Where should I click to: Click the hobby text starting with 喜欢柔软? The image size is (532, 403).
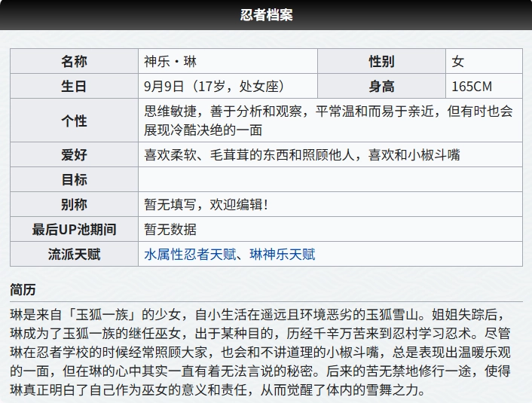301,155
